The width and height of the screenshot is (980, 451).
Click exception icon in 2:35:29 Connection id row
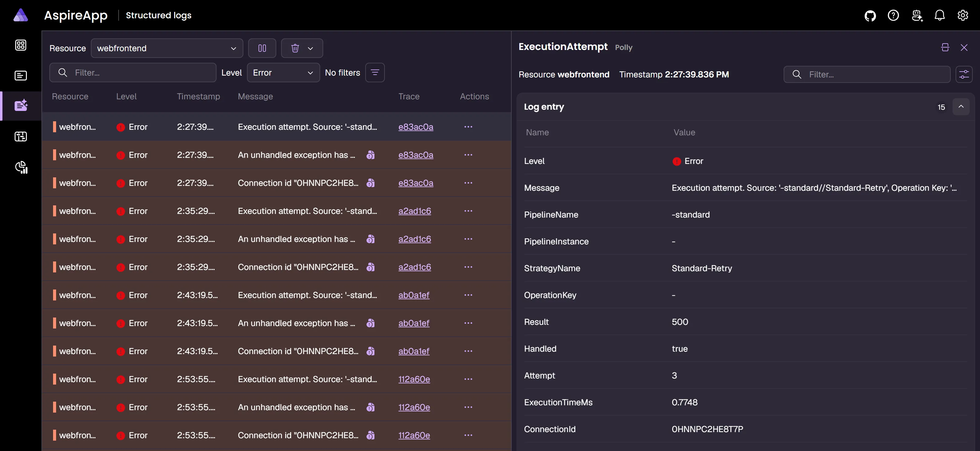[x=370, y=267]
